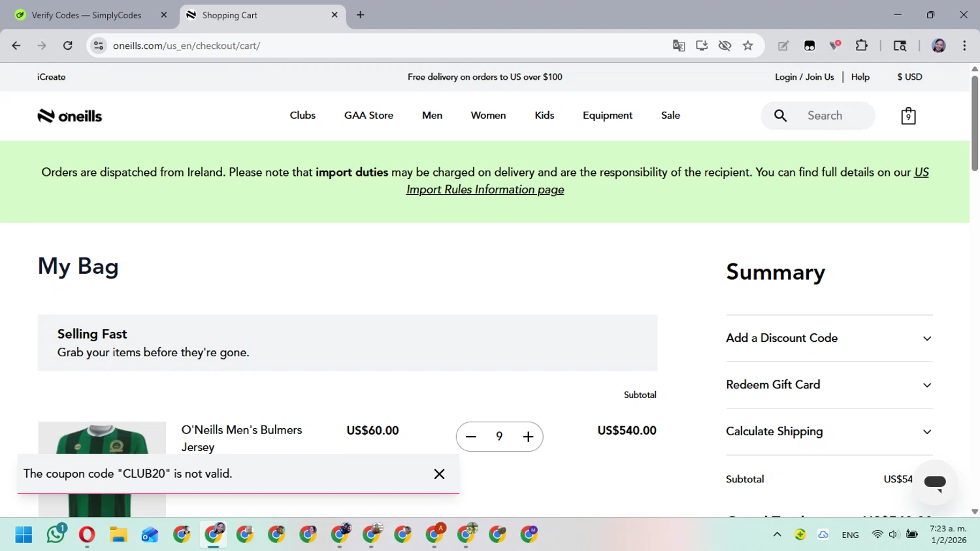
Task: Open the Sale menu
Action: 670,116
